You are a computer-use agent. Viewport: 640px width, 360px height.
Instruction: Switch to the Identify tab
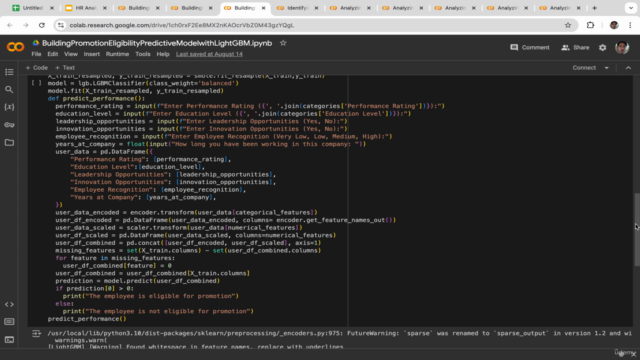(296, 8)
